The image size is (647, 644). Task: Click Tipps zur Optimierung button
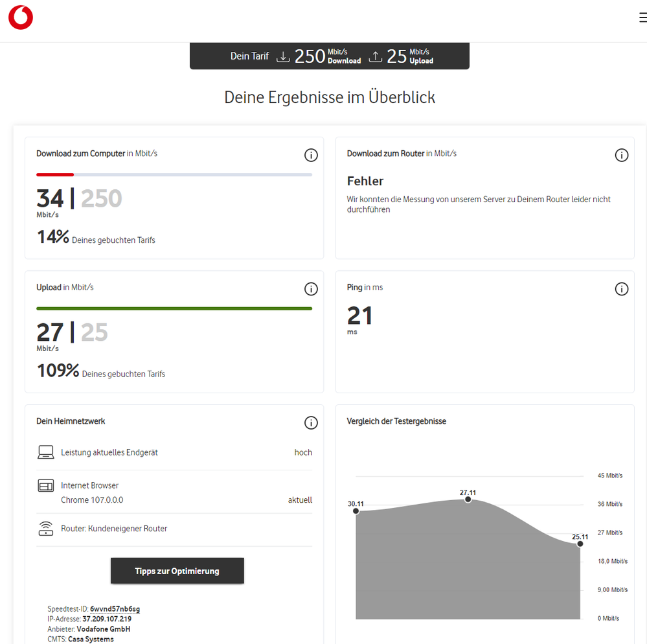(177, 571)
